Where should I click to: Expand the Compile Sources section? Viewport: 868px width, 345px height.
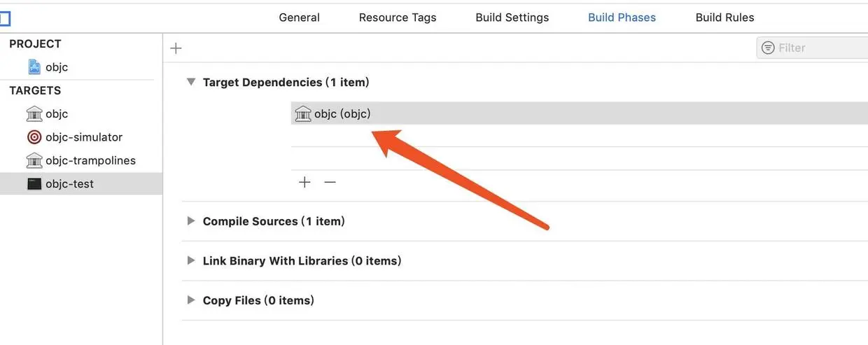tap(190, 221)
